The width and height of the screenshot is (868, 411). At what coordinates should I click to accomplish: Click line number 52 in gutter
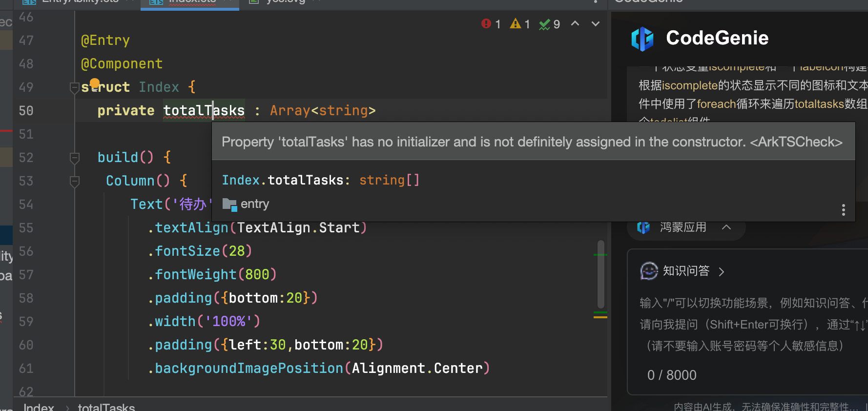point(26,158)
